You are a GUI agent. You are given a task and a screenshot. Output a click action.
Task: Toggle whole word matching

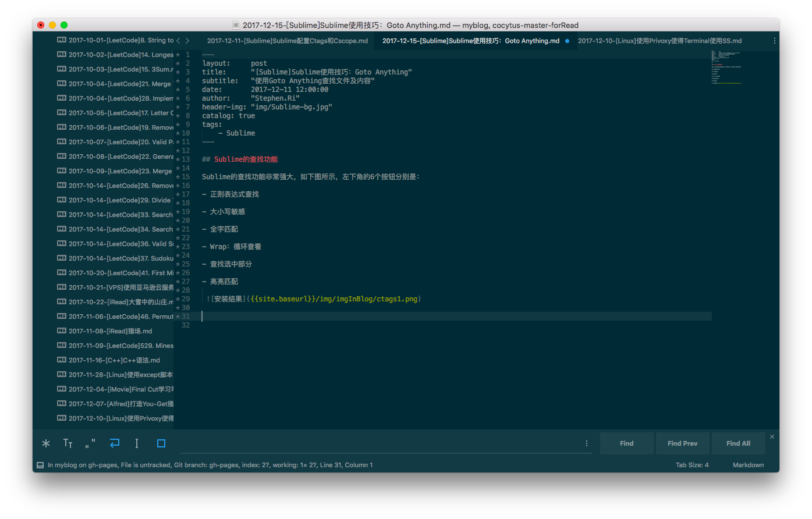(x=90, y=443)
